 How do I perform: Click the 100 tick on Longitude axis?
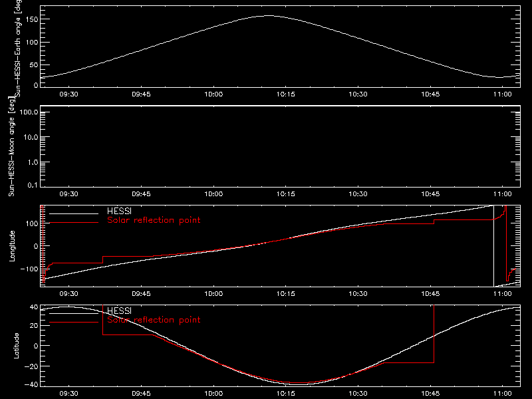click(32, 223)
